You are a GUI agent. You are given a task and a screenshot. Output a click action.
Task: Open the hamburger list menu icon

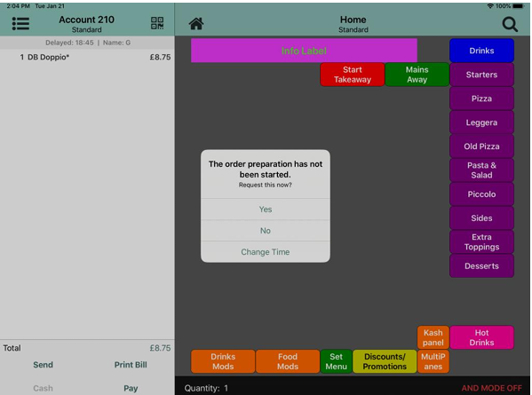[x=20, y=24]
